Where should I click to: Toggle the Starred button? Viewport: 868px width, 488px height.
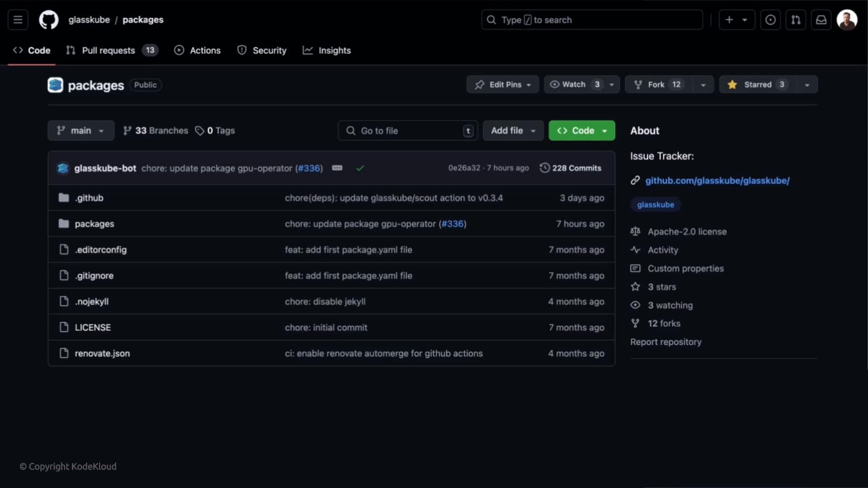coord(757,84)
